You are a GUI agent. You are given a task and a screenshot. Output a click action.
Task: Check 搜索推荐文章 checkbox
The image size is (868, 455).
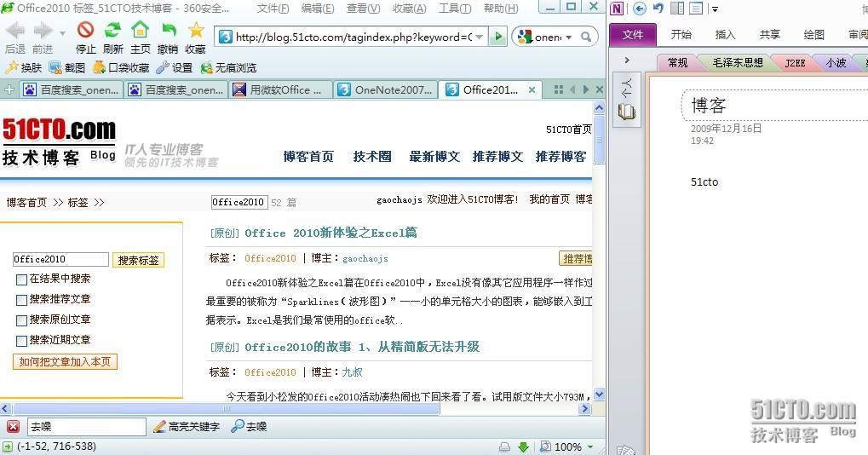click(x=21, y=300)
